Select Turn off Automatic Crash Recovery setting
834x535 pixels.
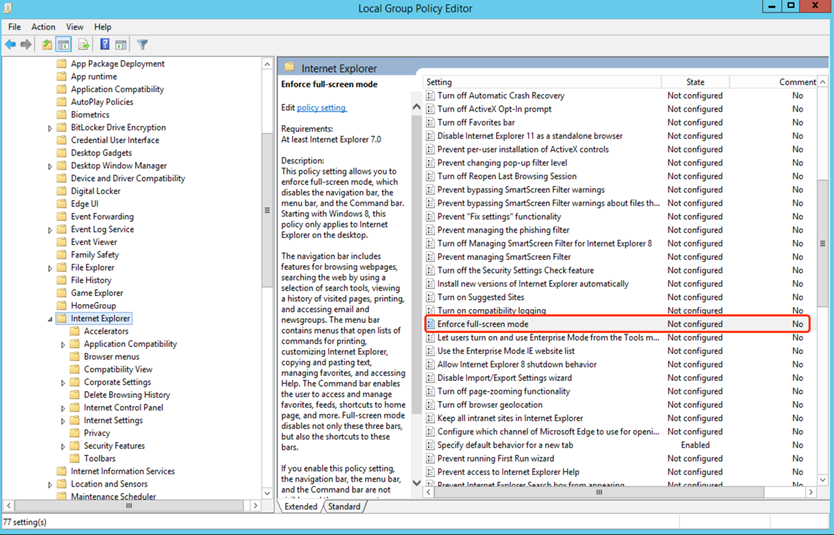pyautogui.click(x=501, y=96)
